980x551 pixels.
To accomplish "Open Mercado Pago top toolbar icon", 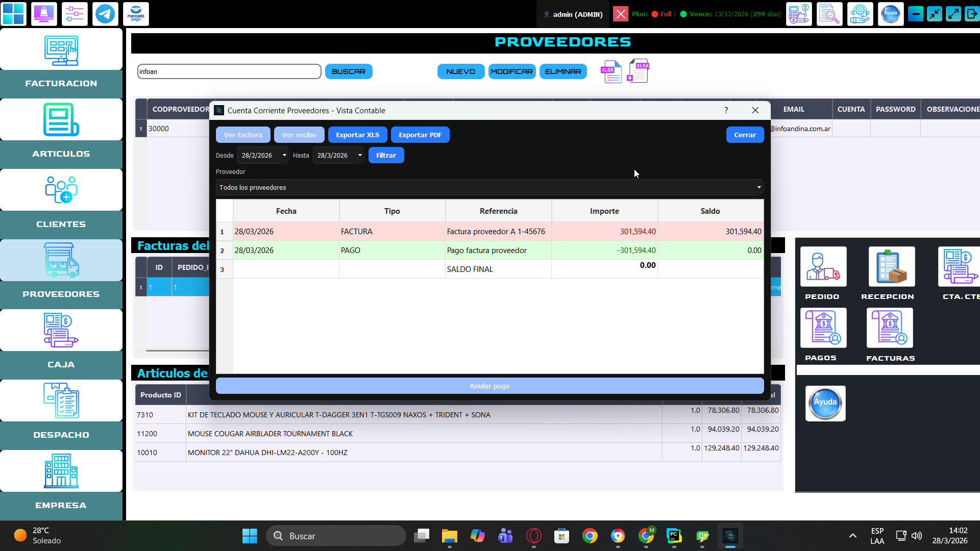I will [136, 14].
